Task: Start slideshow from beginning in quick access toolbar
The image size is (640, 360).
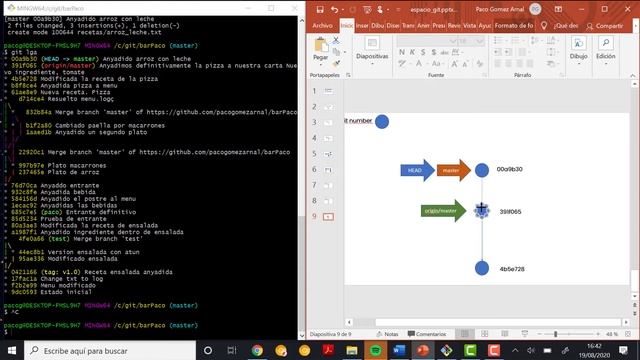Action: [367, 9]
